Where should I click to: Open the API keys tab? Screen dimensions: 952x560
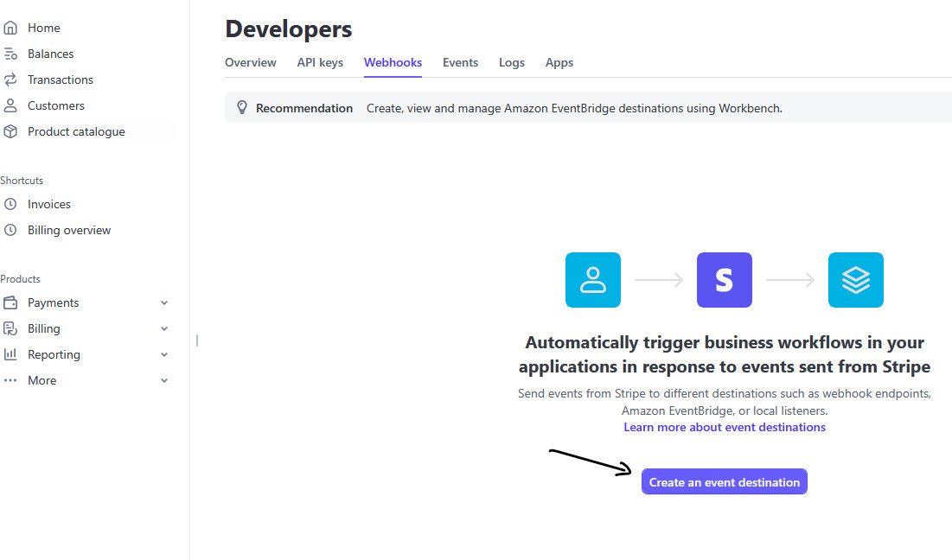click(x=320, y=62)
